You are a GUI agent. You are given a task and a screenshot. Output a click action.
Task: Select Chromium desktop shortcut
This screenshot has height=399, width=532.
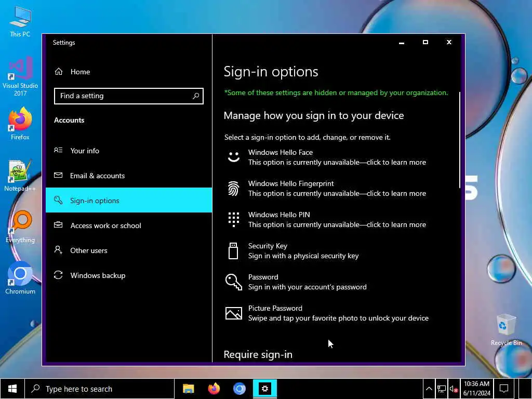coord(20,278)
